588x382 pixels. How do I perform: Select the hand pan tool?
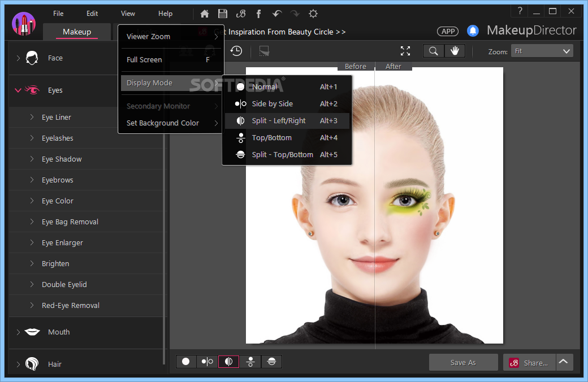coord(455,51)
